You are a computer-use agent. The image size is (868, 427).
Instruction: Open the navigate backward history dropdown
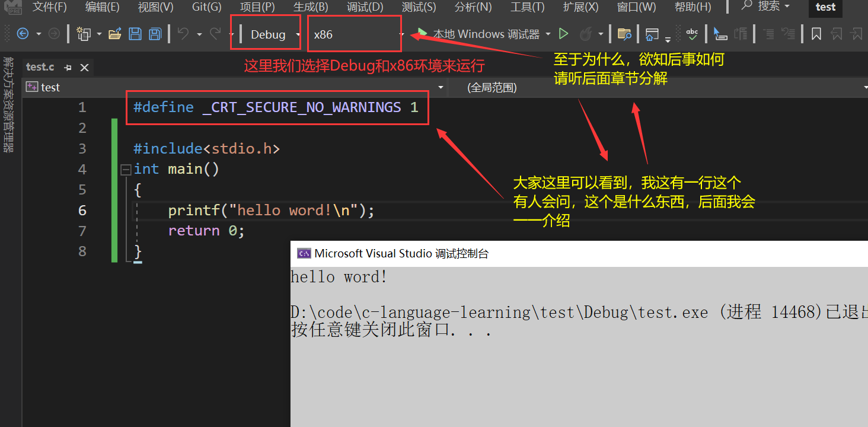(x=39, y=34)
